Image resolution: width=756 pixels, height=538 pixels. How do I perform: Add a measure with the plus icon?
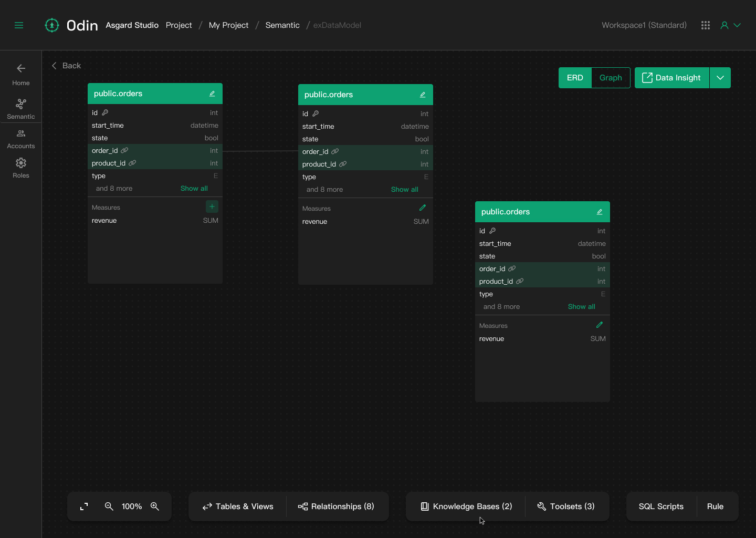pos(212,206)
